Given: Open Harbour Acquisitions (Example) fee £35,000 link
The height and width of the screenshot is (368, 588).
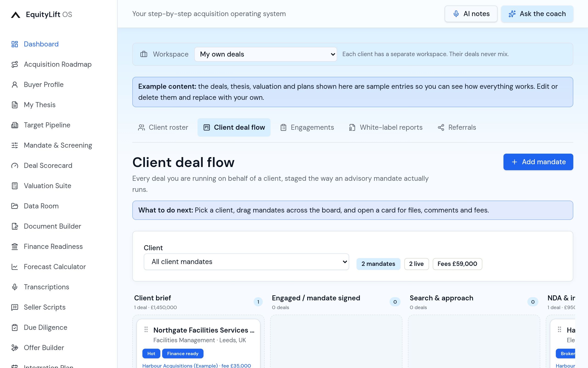Looking at the screenshot, I should click(x=197, y=365).
